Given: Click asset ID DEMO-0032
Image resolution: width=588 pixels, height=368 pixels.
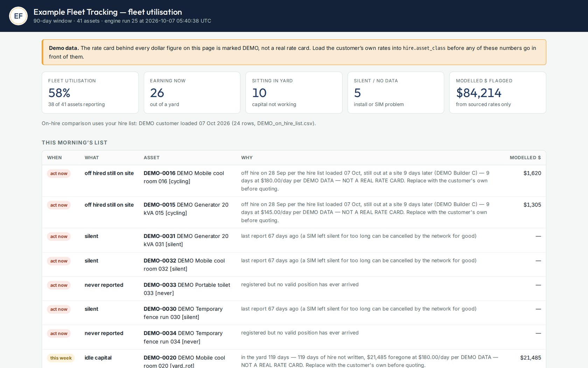Looking at the screenshot, I should (x=160, y=261).
